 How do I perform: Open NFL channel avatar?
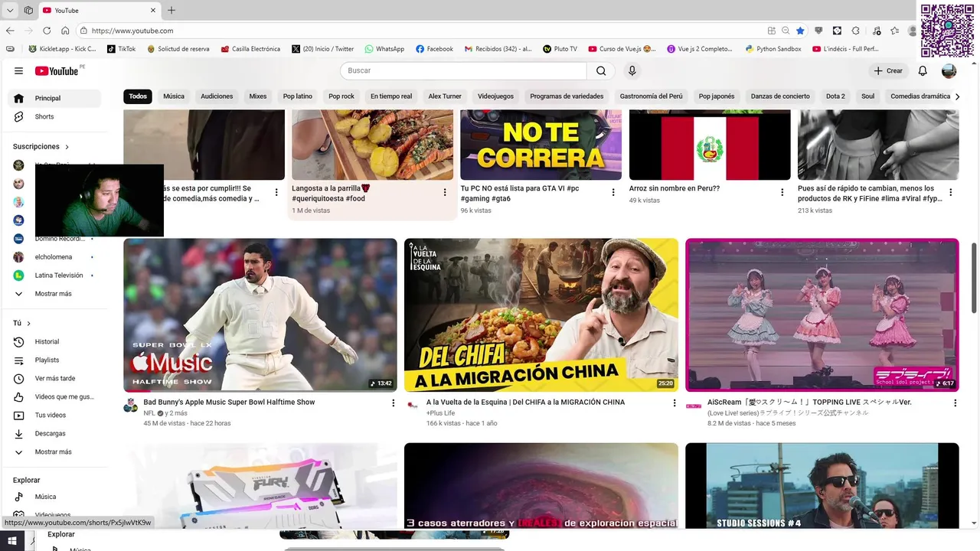131,406
